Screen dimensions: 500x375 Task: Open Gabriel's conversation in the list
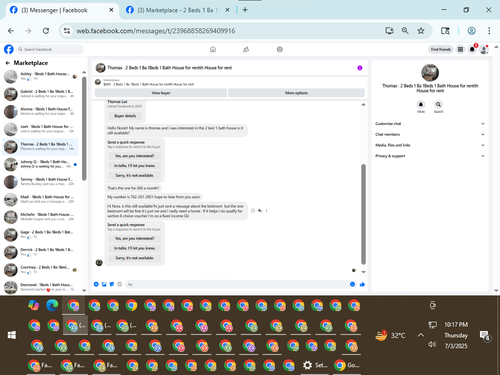pyautogui.click(x=41, y=94)
